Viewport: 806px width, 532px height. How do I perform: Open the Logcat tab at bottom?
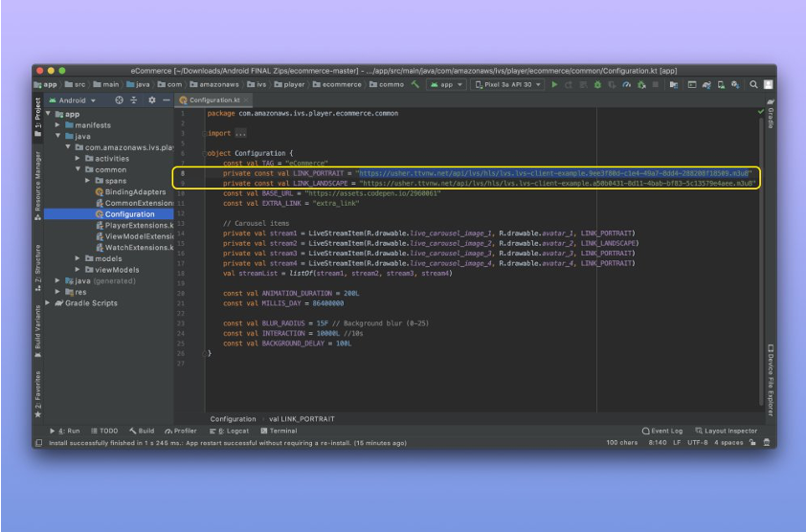click(230, 431)
